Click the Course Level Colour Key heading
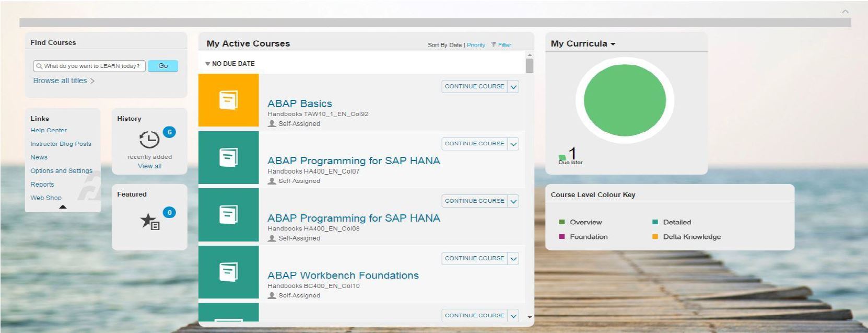 tap(593, 194)
